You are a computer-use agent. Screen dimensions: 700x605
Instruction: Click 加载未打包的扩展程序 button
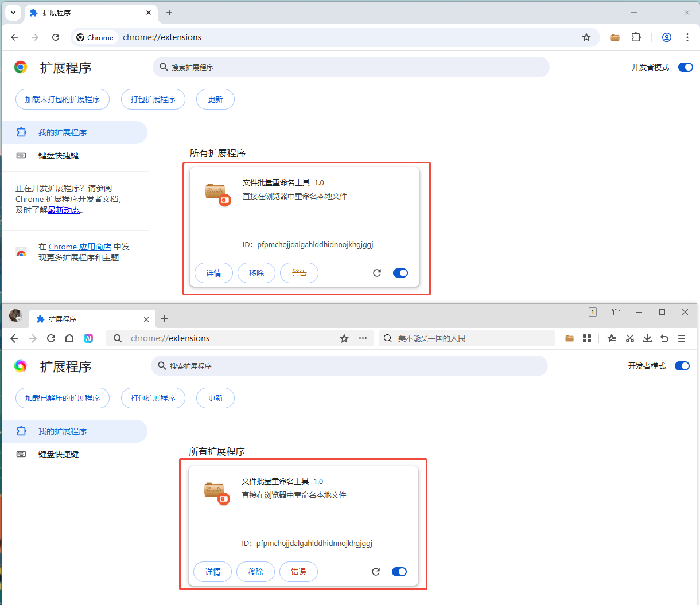pos(63,99)
